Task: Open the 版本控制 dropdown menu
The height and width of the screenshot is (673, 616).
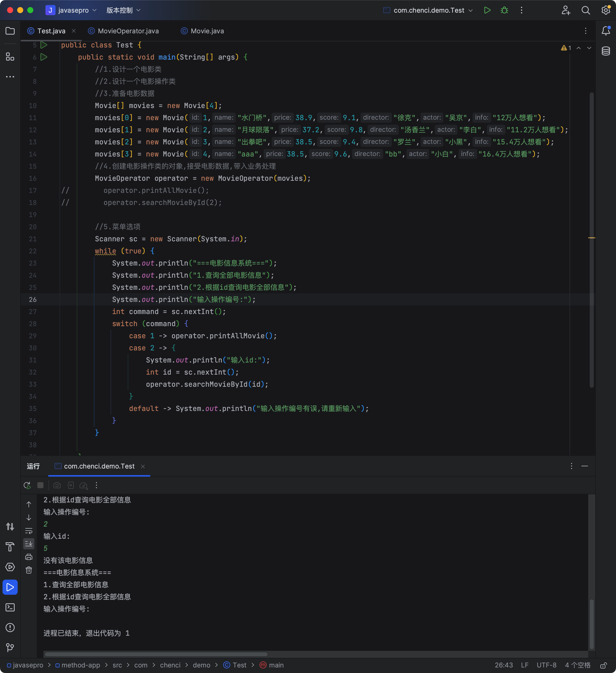Action: tap(123, 10)
